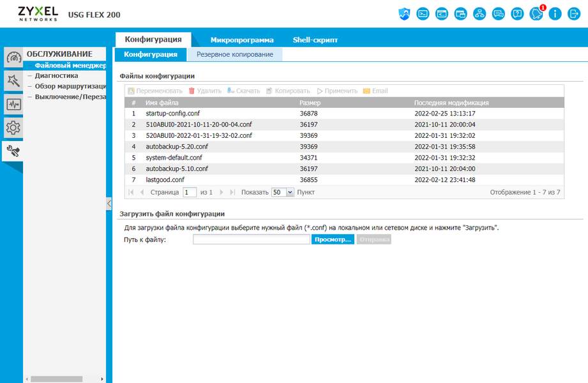Select the startup-config.conf file row

click(344, 113)
